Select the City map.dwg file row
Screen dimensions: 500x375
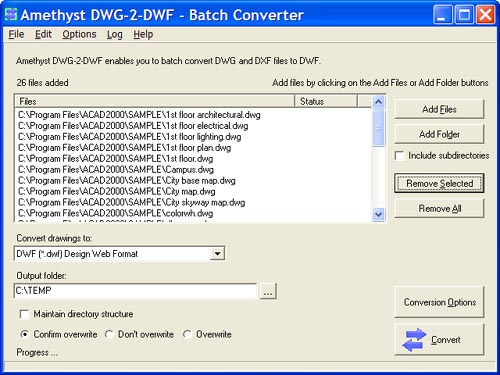coord(117,192)
